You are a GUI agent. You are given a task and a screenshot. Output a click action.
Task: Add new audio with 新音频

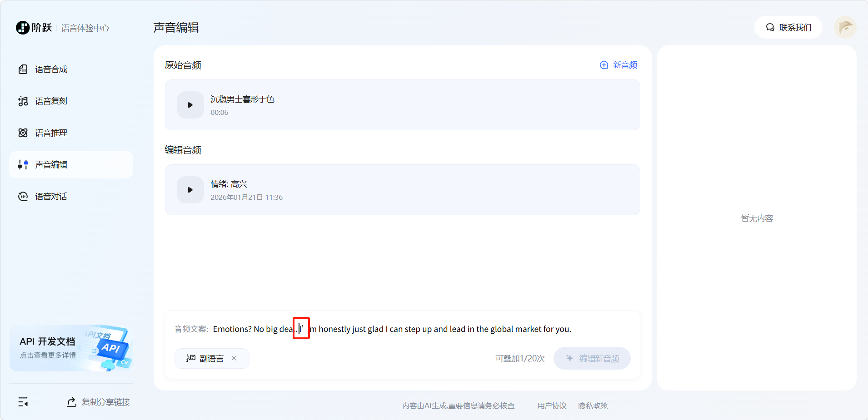click(x=619, y=65)
